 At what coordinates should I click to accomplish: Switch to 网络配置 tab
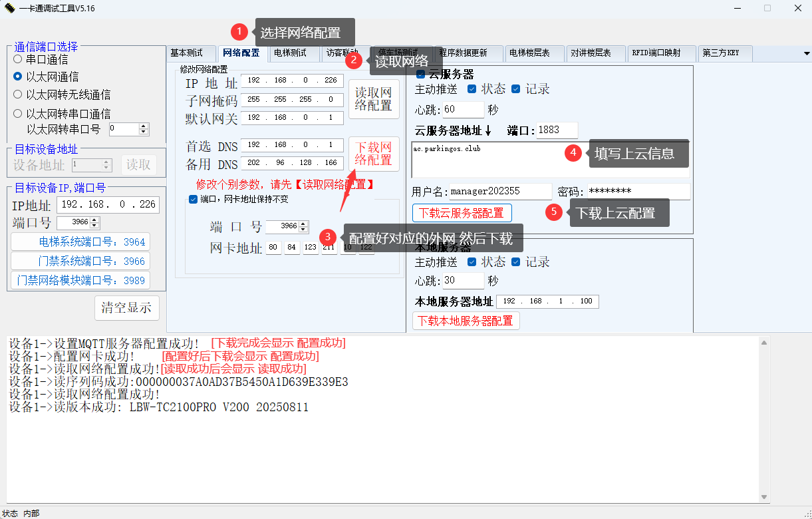(x=241, y=53)
